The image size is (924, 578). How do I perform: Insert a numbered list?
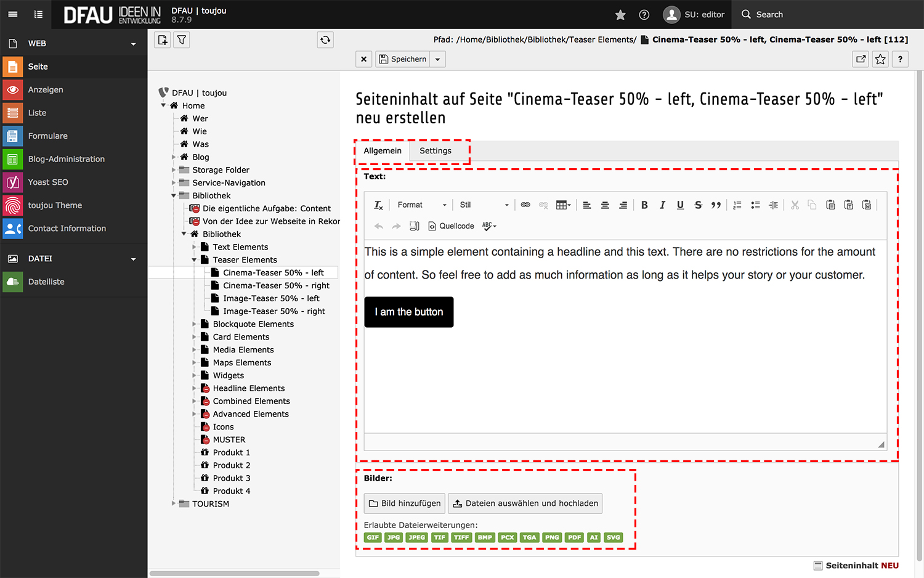click(x=737, y=205)
